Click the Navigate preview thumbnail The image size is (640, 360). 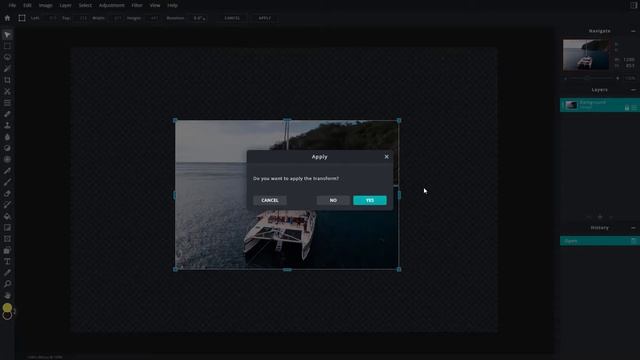click(x=586, y=55)
